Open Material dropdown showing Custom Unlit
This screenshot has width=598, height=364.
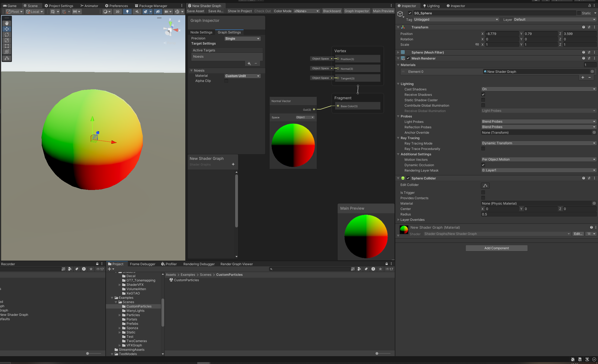tap(243, 76)
